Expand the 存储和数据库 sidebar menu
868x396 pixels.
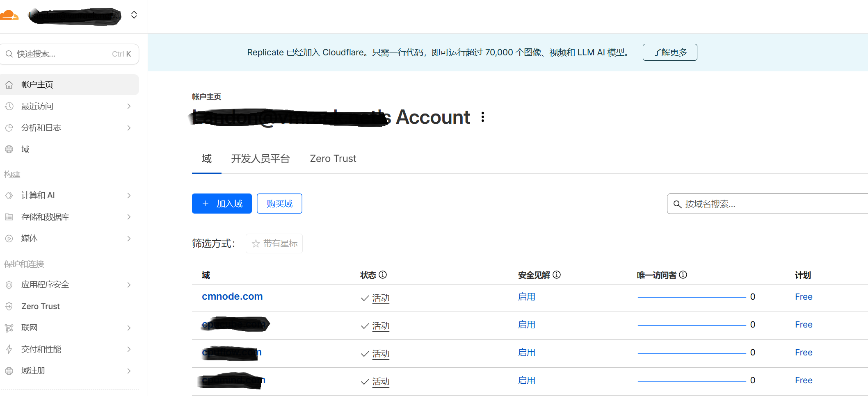coord(129,217)
